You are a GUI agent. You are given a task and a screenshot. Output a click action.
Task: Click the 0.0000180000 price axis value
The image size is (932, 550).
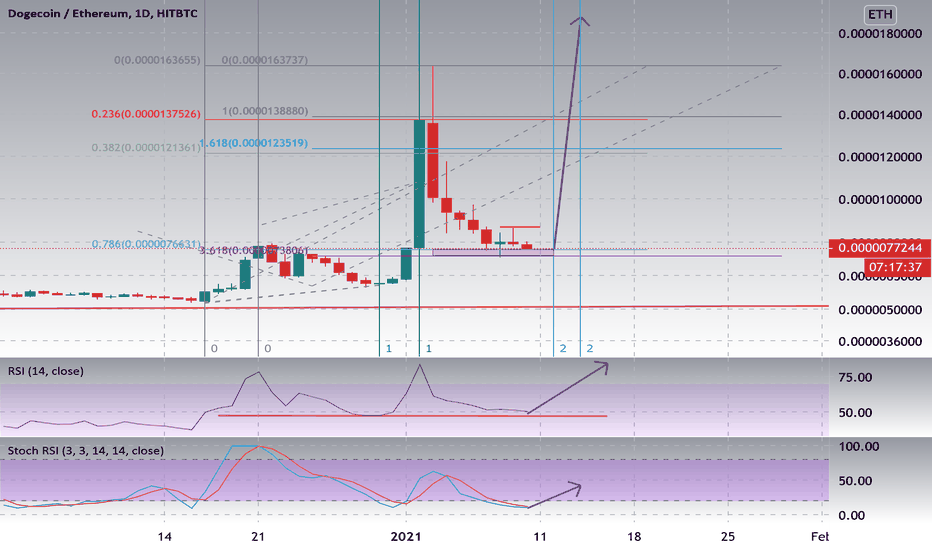pos(880,34)
